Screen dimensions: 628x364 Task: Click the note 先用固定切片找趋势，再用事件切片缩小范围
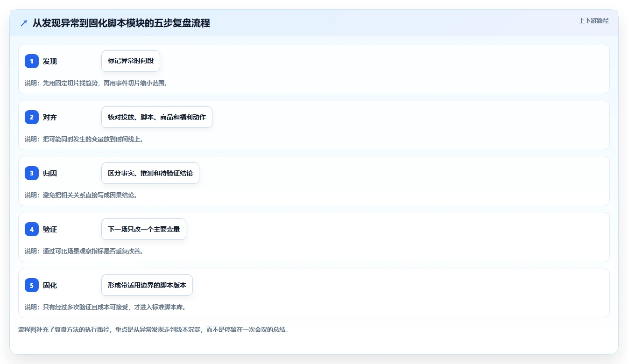(x=105, y=83)
